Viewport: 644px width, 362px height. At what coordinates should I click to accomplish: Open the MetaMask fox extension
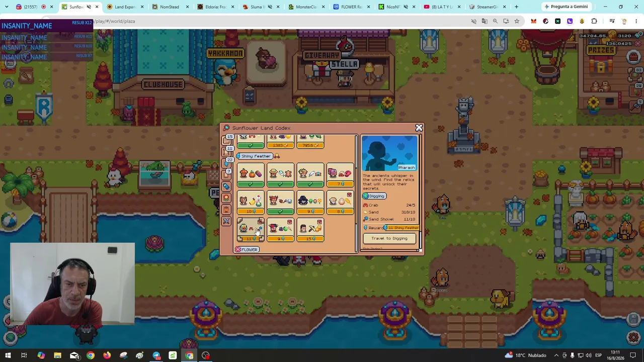(533, 21)
